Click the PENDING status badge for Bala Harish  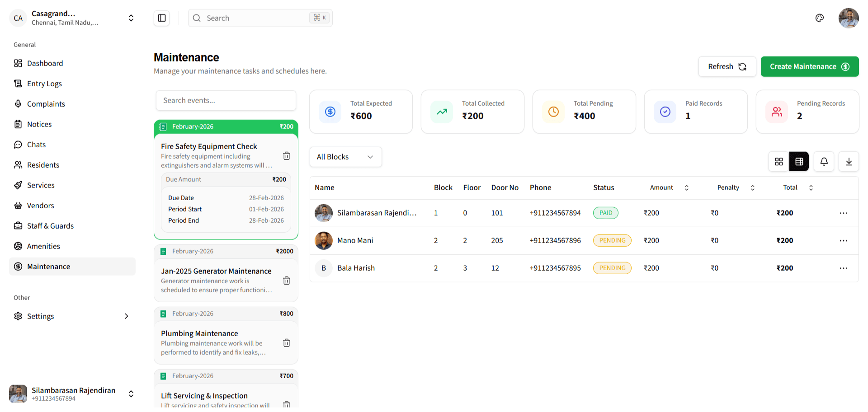coord(612,268)
